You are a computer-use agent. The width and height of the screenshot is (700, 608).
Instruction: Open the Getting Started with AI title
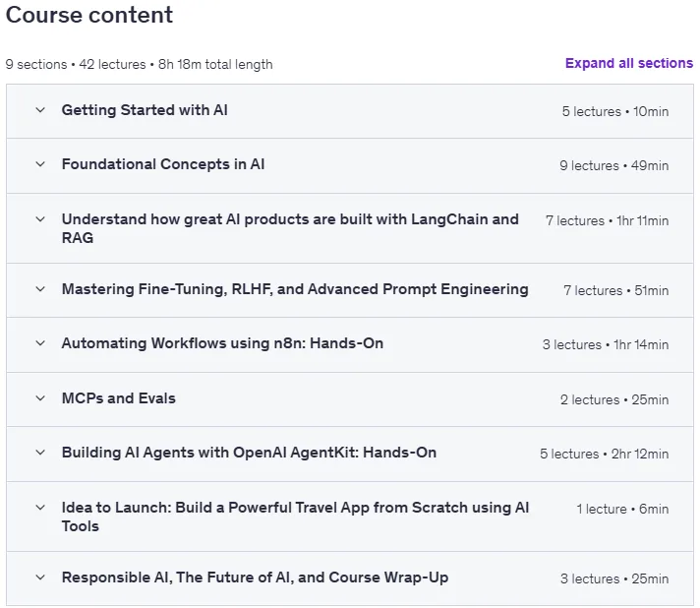145,110
